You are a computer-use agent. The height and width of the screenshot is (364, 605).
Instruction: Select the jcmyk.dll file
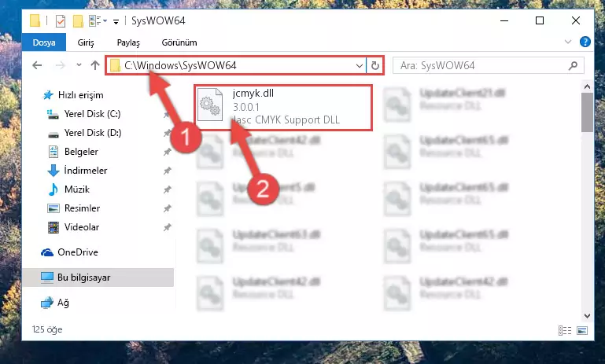click(x=283, y=107)
